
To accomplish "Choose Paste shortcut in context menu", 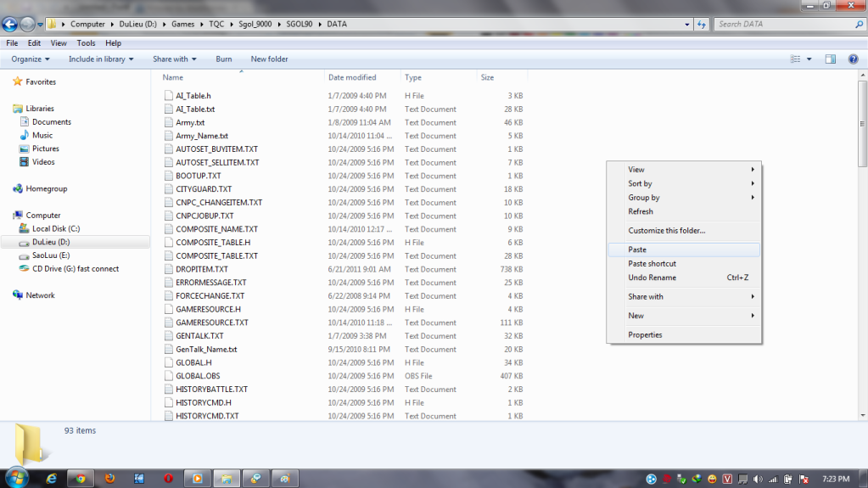I will pos(684,264).
